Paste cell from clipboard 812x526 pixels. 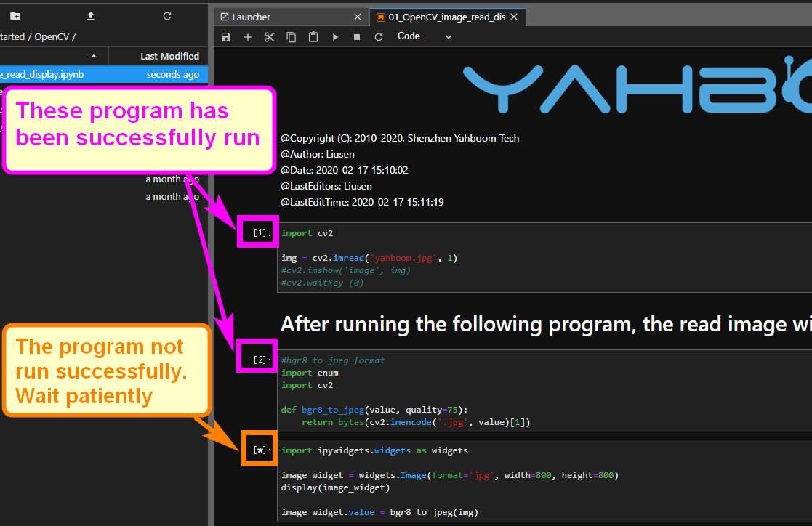point(313,37)
